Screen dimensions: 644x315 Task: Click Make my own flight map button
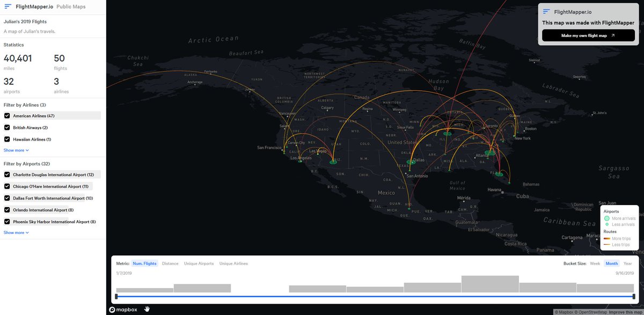click(588, 35)
